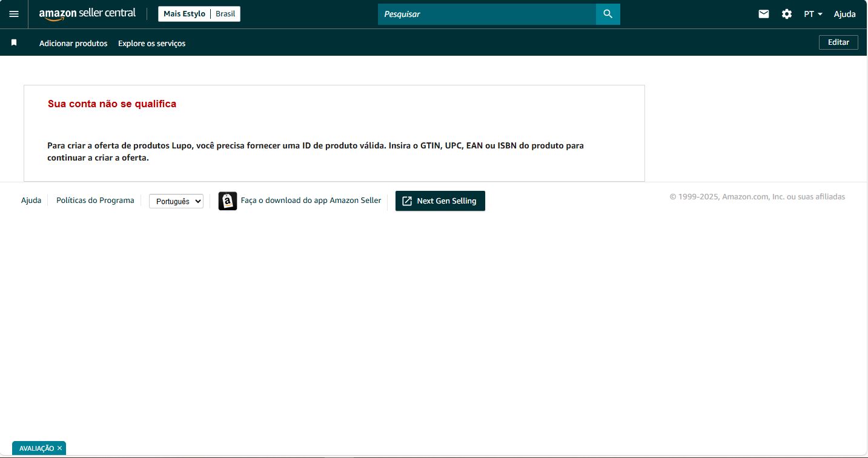Screen dimensions: 868x458
Task: Close the AVALIAÇÃO feedback tab
Action: [x=59, y=448]
